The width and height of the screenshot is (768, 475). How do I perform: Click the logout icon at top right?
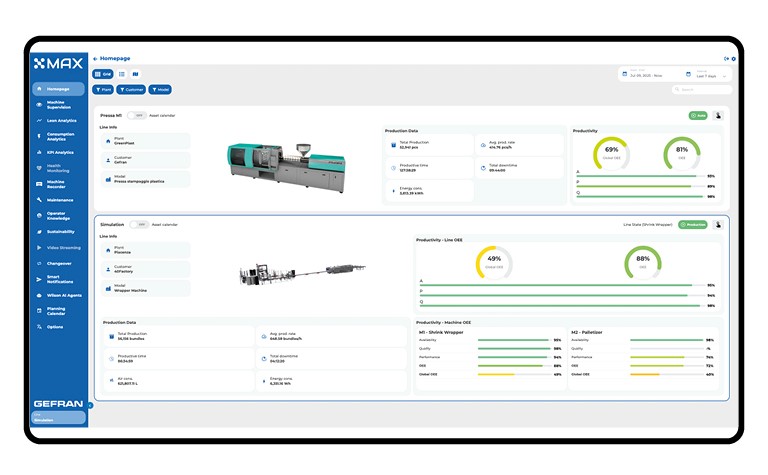pyautogui.click(x=726, y=59)
